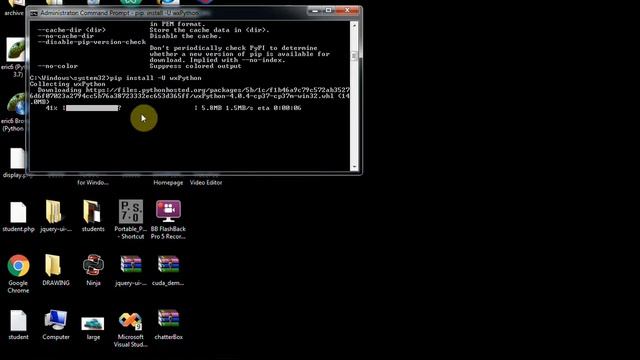Image resolution: width=640 pixels, height=360 pixels.
Task: Open the chatterBox archive icon
Action: [x=168, y=318]
